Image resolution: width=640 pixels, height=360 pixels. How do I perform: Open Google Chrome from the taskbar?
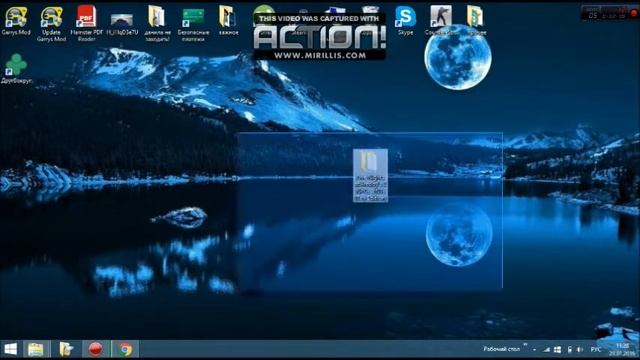(125, 349)
